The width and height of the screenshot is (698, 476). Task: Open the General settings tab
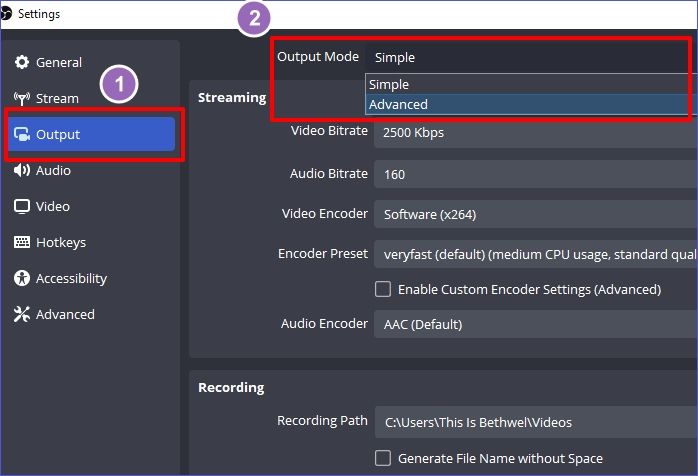[91, 62]
